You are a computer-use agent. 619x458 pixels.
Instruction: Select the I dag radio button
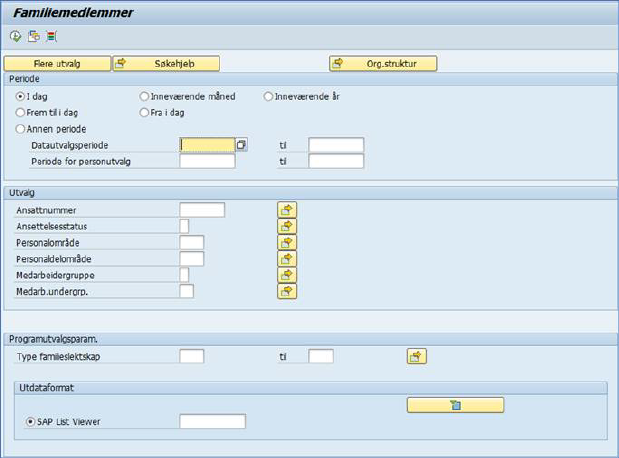pos(20,96)
